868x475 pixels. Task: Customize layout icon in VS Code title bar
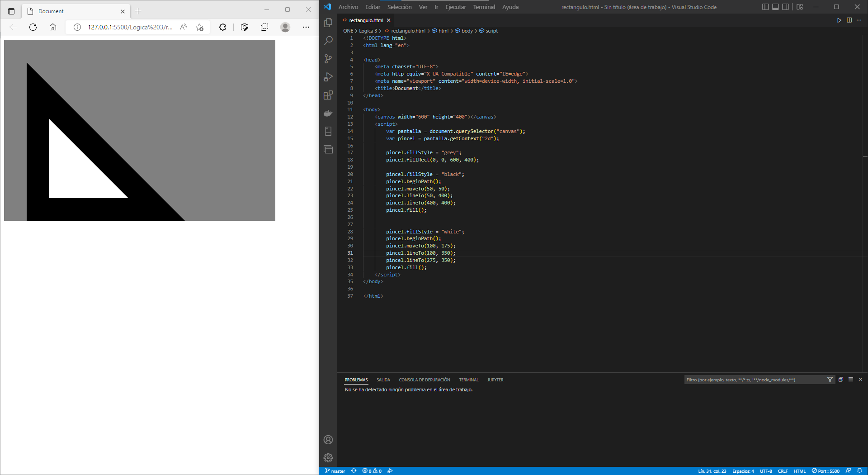tap(800, 7)
